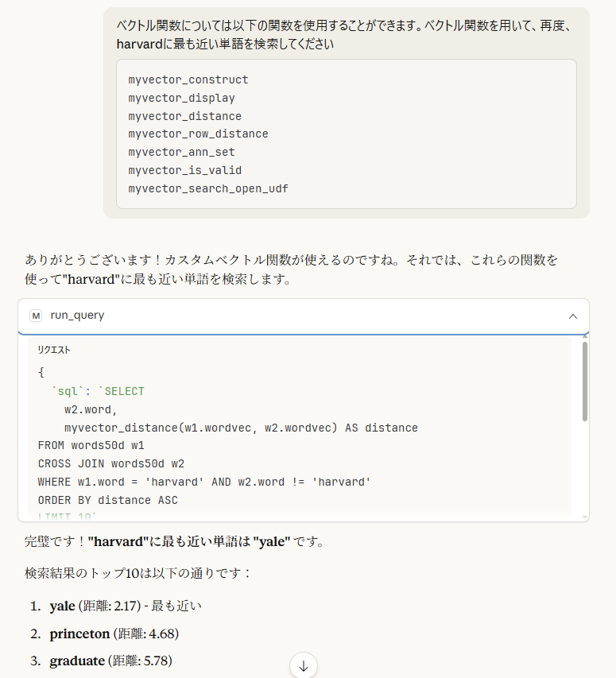Click the run_query tool label
This screenshot has height=678, width=616.
[x=77, y=316]
